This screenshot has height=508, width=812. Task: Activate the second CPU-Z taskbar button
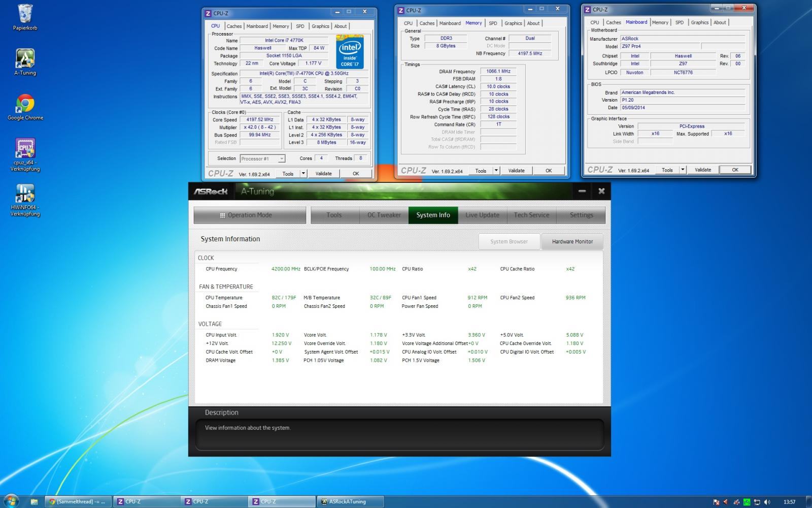tap(214, 501)
